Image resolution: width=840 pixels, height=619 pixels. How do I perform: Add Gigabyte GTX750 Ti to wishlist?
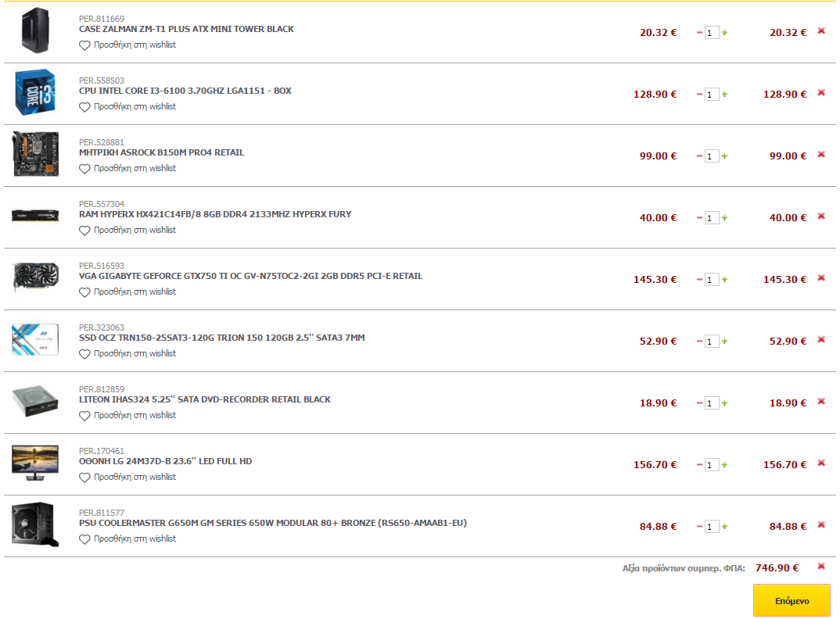(127, 292)
